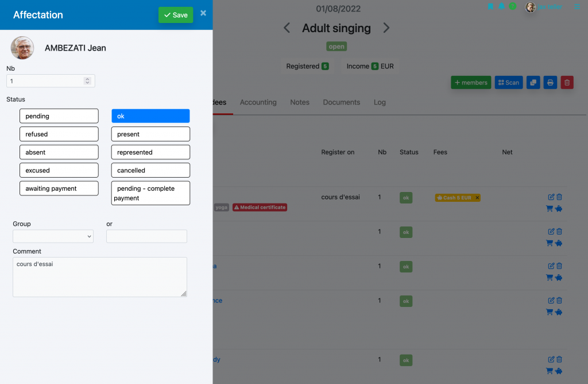Screen dimensions: 588x384
Task: Click the duplicate event icon button
Action: [x=533, y=83]
